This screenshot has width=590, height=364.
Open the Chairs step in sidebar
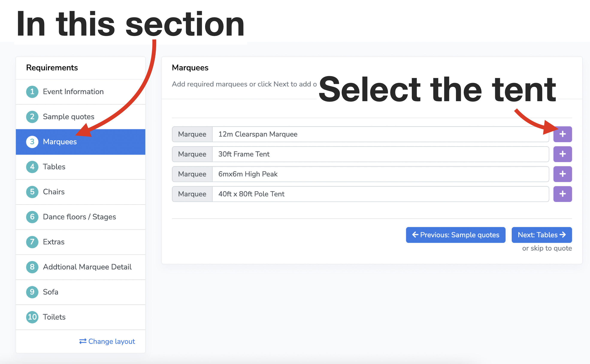[80, 192]
